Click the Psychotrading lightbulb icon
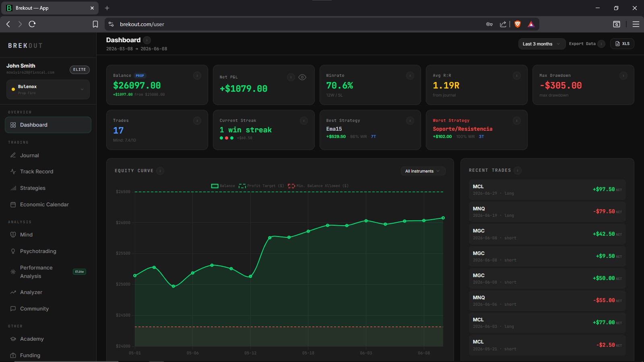 click(x=13, y=251)
